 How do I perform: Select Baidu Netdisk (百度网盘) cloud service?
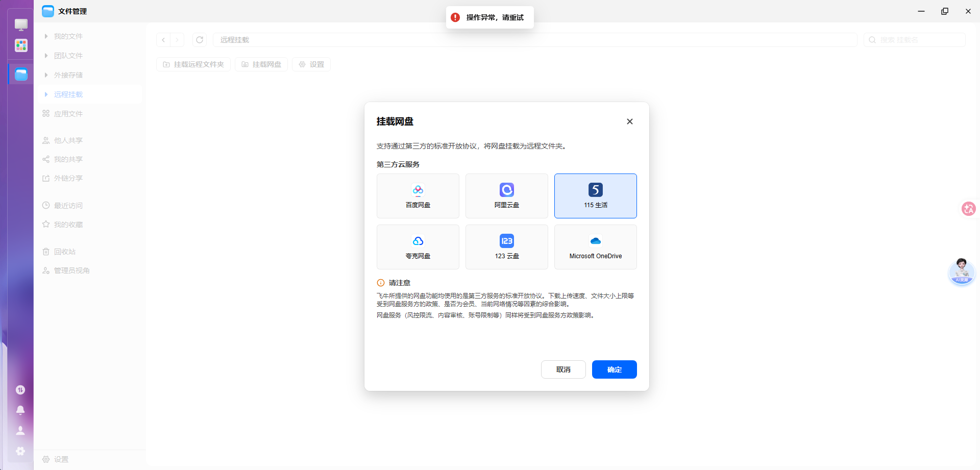418,196
